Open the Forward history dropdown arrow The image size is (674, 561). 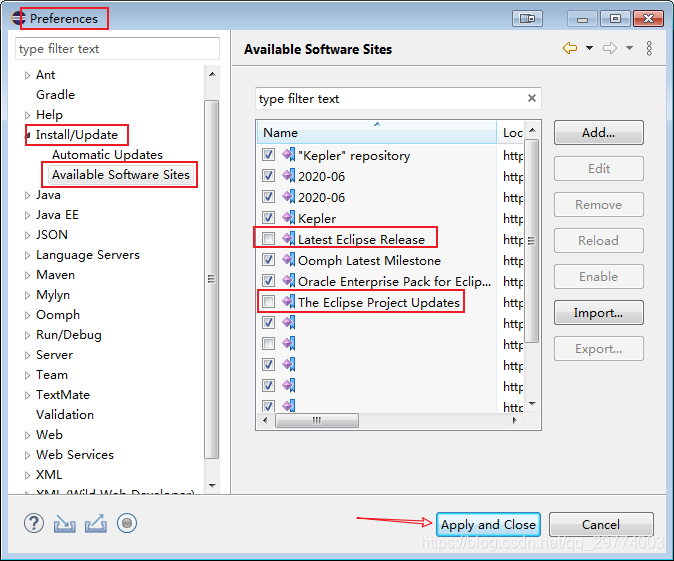tap(629, 48)
